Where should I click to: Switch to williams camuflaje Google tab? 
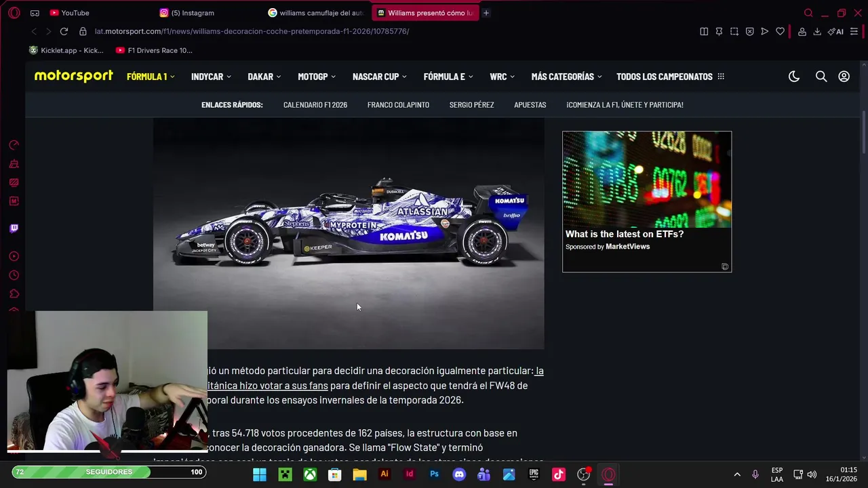pos(317,13)
